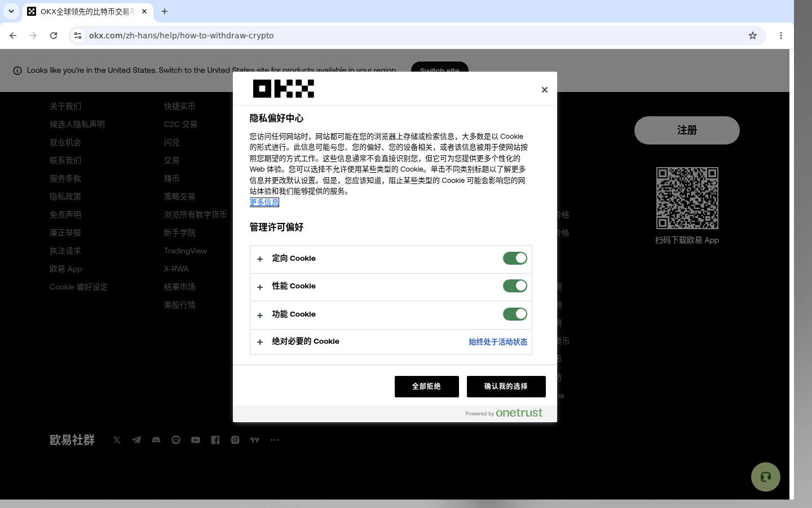This screenshot has width=812, height=508.
Task: Open the 就业机会 footer link
Action: 65,142
